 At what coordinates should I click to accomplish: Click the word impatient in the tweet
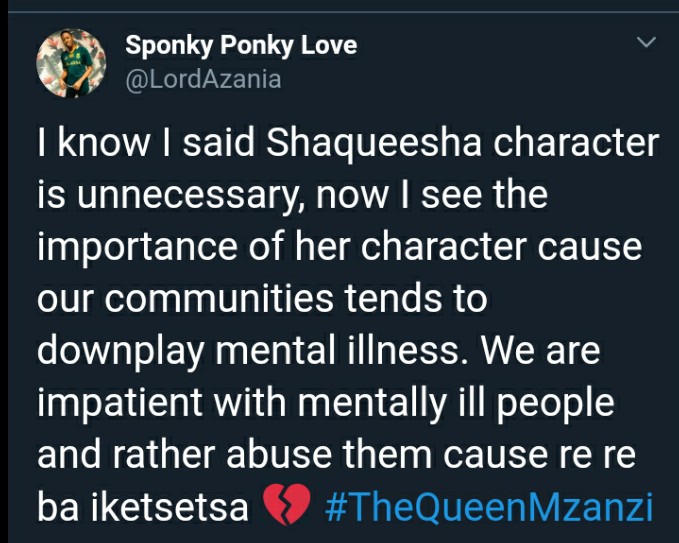tap(120, 404)
